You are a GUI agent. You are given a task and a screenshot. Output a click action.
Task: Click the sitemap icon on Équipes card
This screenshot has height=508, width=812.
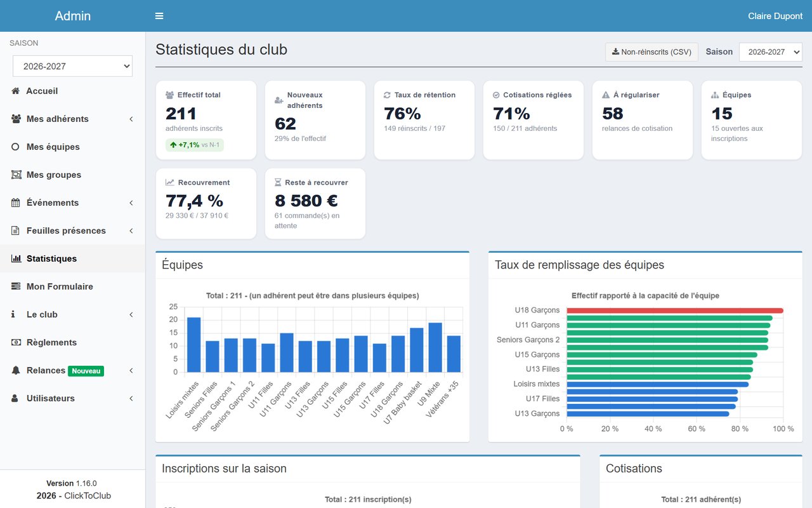[x=715, y=95]
